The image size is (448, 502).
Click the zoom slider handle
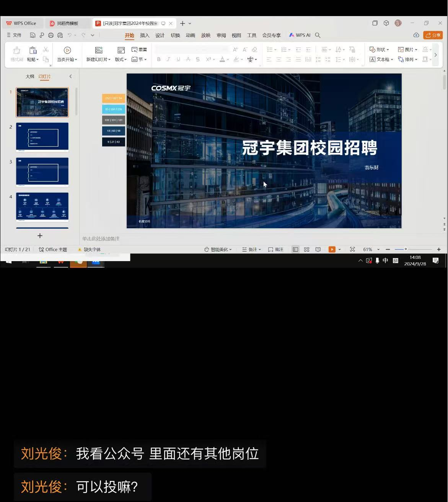pos(406,249)
